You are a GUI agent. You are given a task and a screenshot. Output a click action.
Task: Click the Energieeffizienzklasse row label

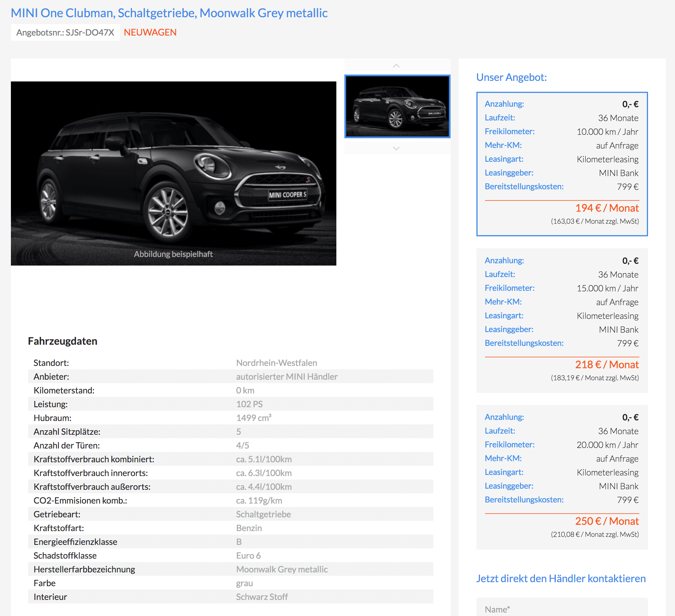click(75, 542)
